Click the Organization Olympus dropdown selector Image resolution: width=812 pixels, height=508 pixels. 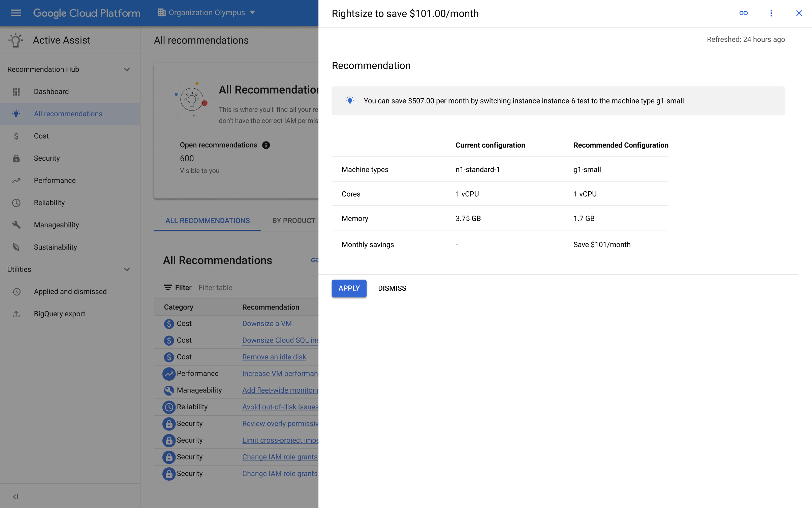[207, 13]
